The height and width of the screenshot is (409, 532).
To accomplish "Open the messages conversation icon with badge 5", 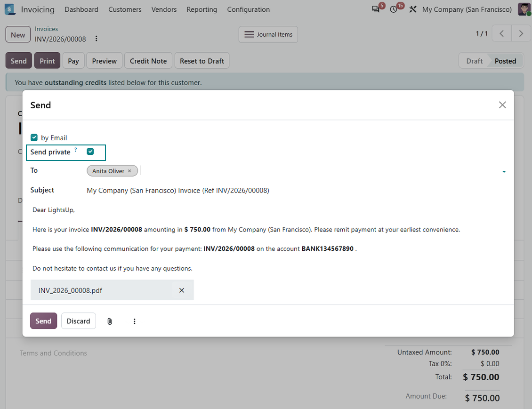I will point(376,9).
